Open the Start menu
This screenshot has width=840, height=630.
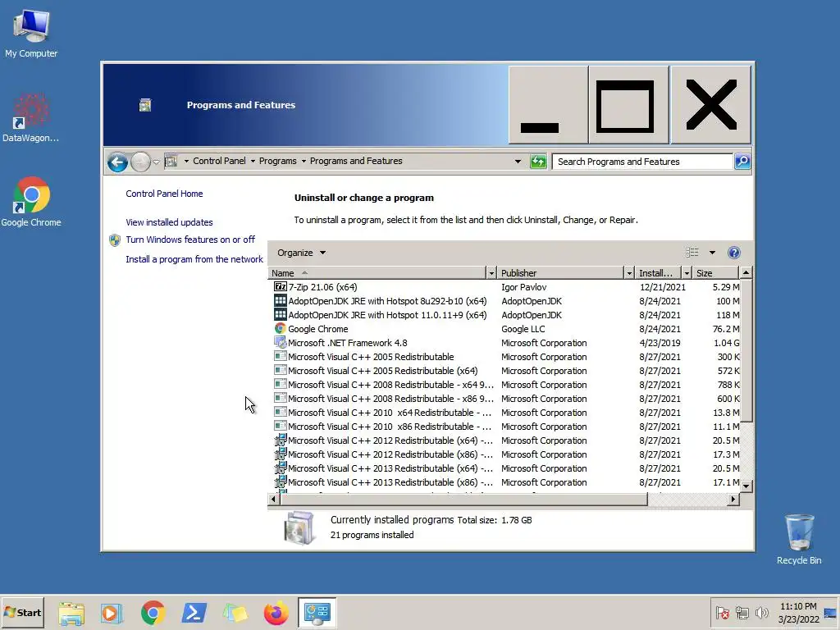[x=22, y=612]
